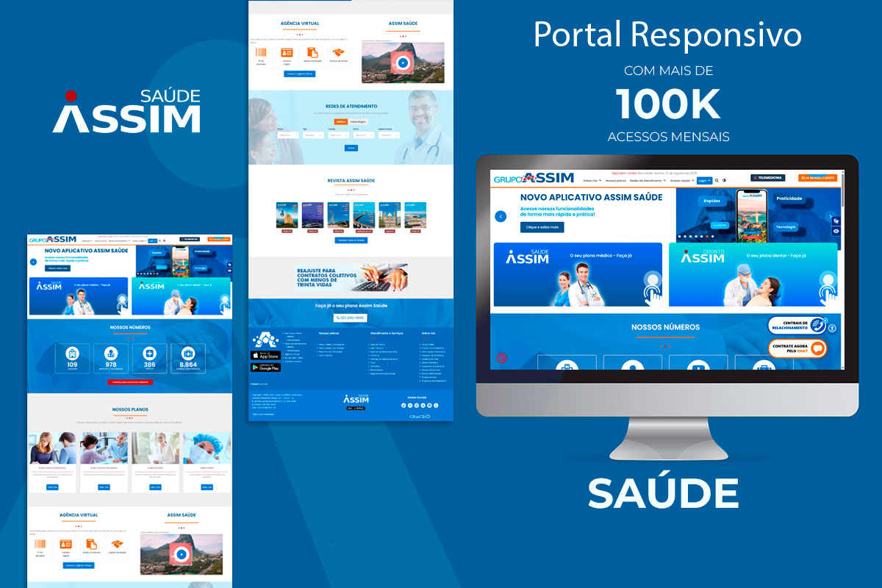Screen dimensions: 882x588
Task: Expand the Sobre nós dropdown menu on the monitor
Action: [592, 180]
